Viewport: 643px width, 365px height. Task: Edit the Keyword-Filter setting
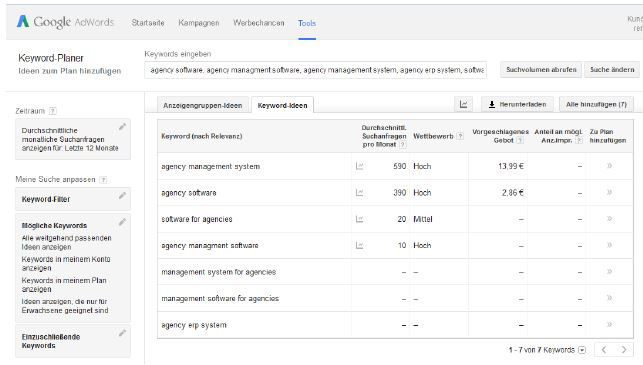coord(122,196)
